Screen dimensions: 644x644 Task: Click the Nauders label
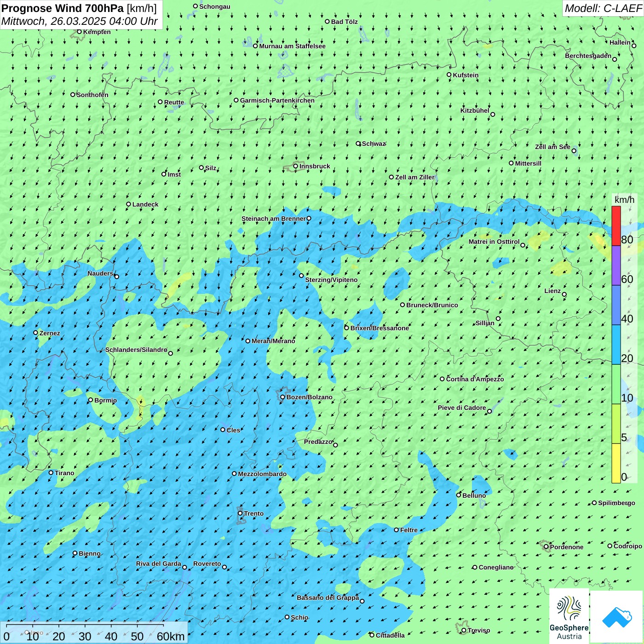[x=100, y=273]
